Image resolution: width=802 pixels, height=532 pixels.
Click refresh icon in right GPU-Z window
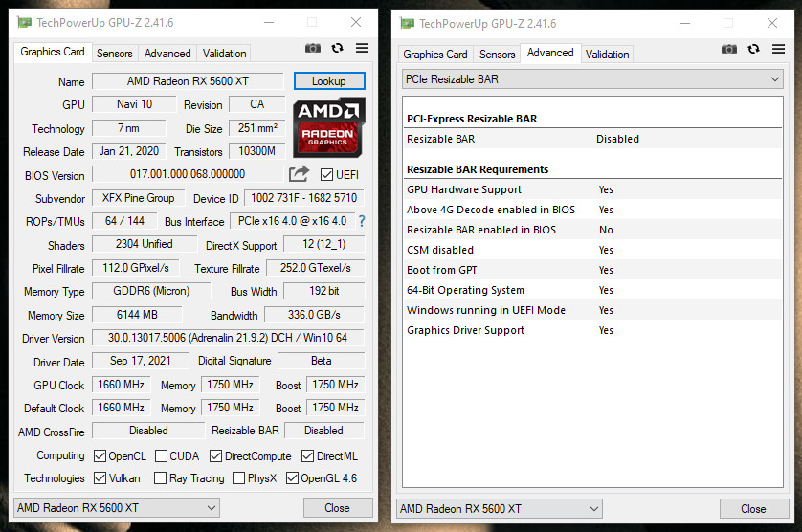pyautogui.click(x=753, y=49)
